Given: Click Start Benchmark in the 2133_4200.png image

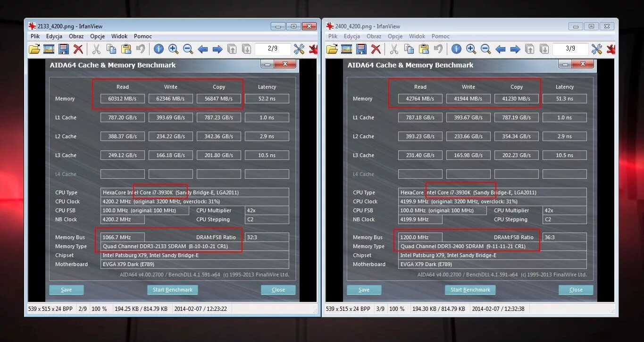Looking at the screenshot, I should tap(173, 290).
